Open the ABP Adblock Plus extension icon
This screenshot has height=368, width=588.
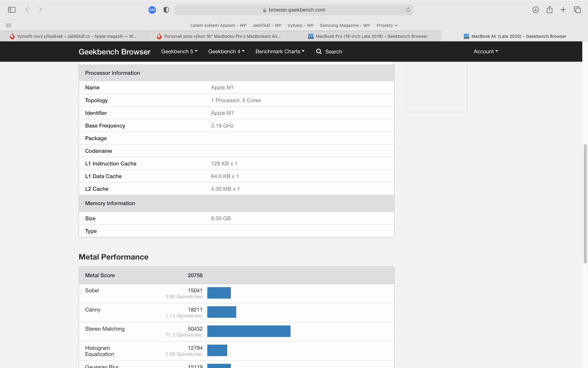point(152,10)
